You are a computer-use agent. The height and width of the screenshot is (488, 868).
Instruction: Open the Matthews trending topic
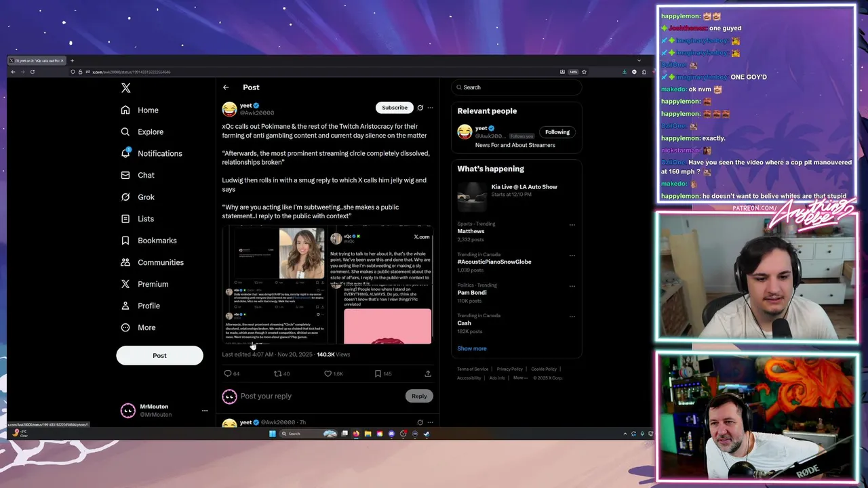tap(471, 231)
